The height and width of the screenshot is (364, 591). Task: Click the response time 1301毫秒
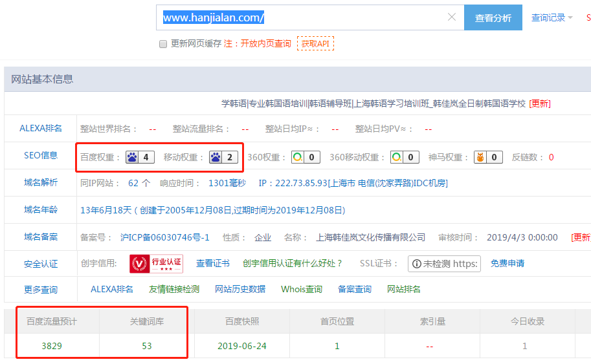(227, 184)
